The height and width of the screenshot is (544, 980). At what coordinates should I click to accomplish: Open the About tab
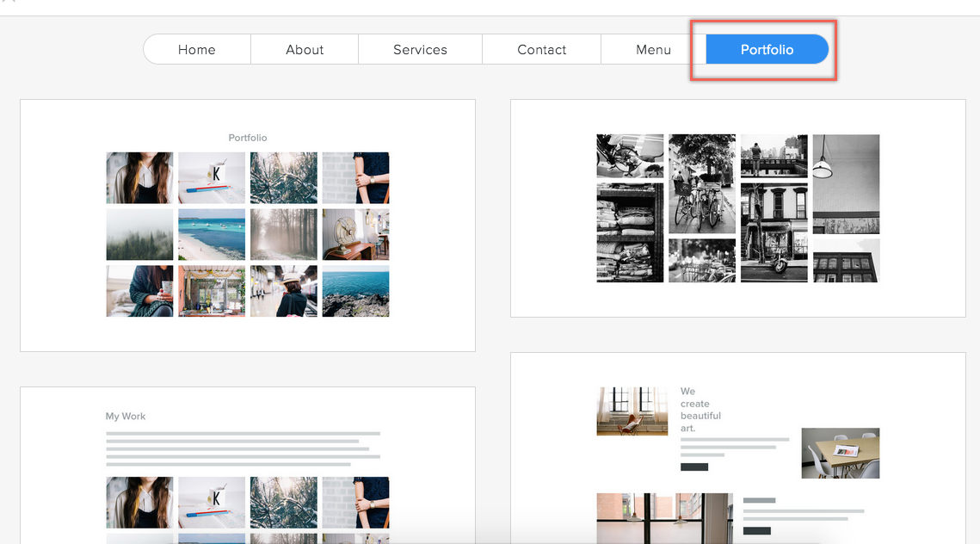coord(305,50)
